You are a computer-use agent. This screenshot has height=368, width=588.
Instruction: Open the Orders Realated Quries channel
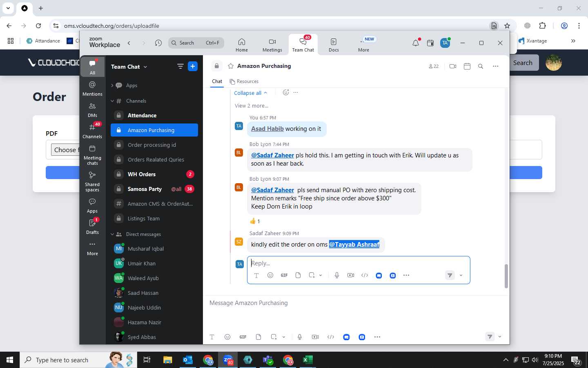point(154,159)
